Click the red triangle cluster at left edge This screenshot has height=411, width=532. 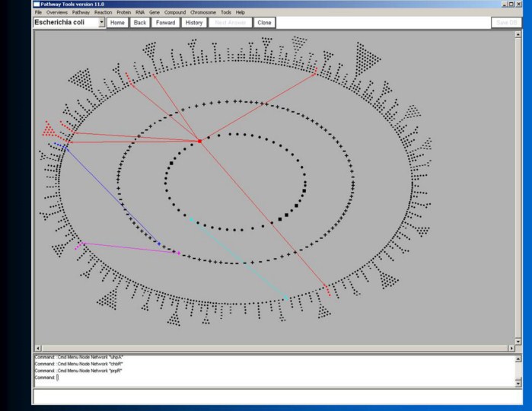tap(49, 129)
